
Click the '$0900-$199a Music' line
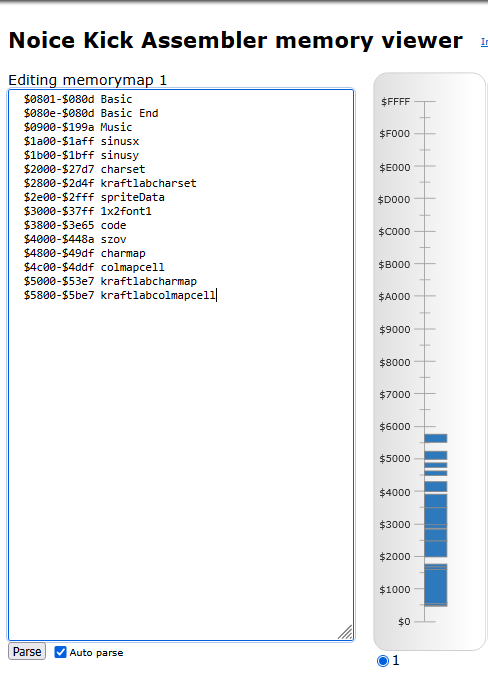coord(78,127)
